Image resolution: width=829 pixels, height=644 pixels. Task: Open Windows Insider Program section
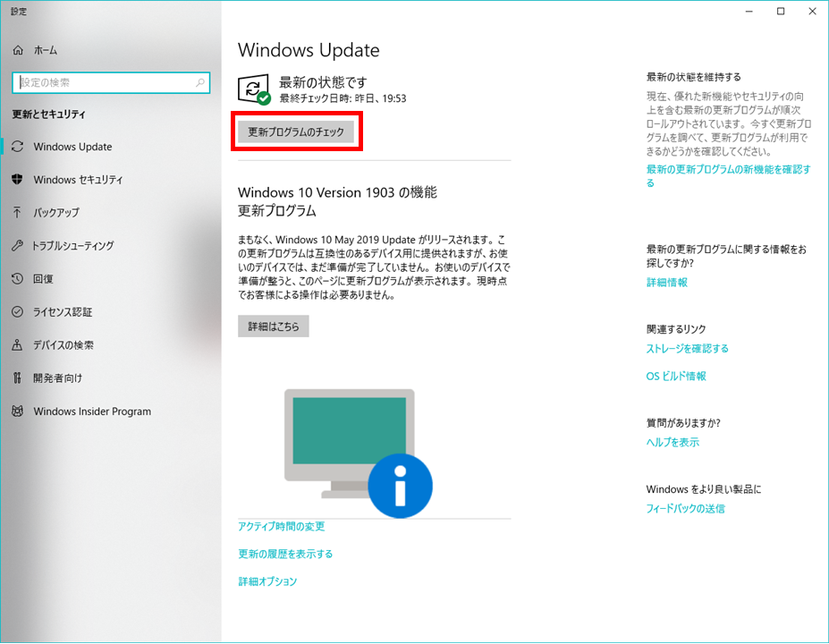click(x=92, y=411)
